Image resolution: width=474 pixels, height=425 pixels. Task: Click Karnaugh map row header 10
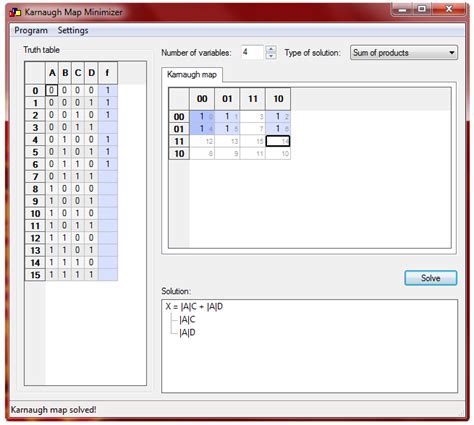[179, 154]
